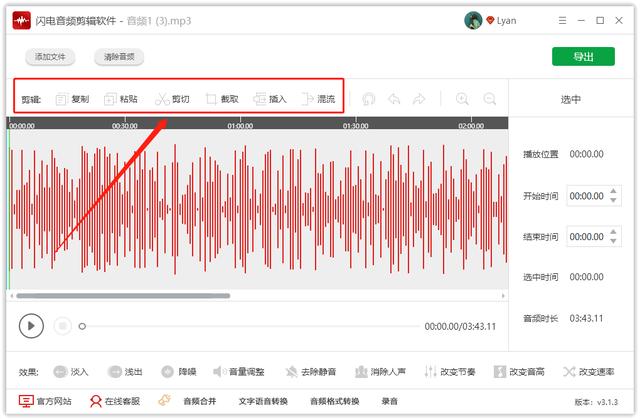Click the undo arrow icon
640x420 pixels.
coord(394,99)
